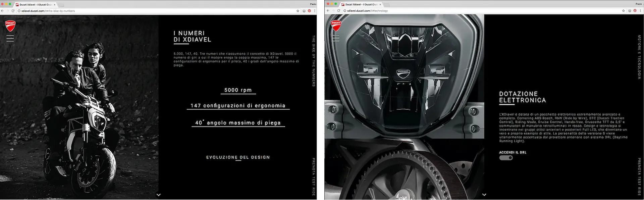Click Motore e Tecnologia vertical label

[639, 57]
